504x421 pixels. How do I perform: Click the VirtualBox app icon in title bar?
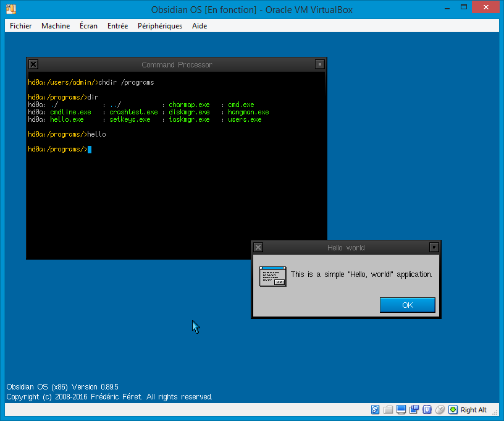11,9
